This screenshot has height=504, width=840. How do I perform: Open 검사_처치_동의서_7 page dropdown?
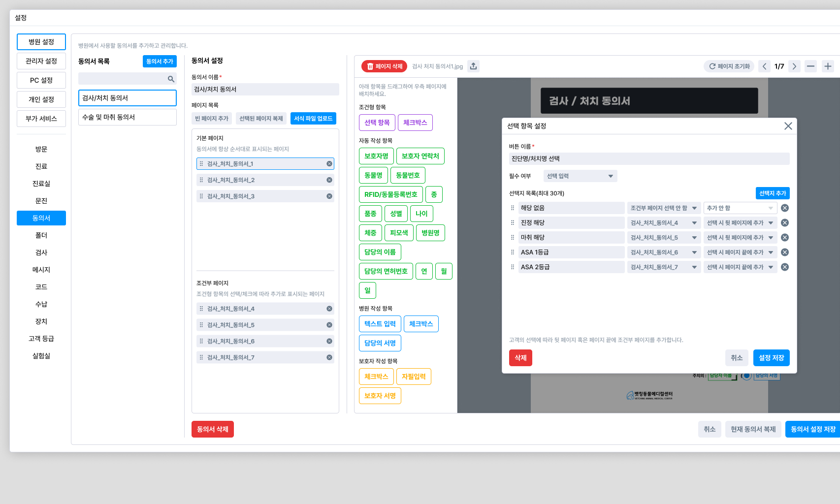664,267
